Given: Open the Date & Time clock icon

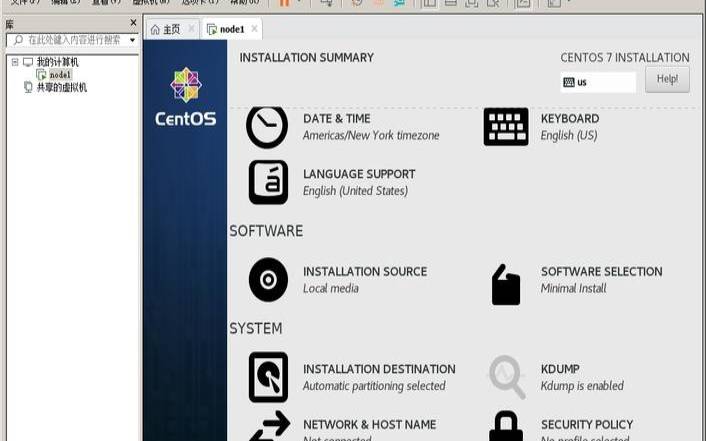Looking at the screenshot, I should tap(267, 127).
